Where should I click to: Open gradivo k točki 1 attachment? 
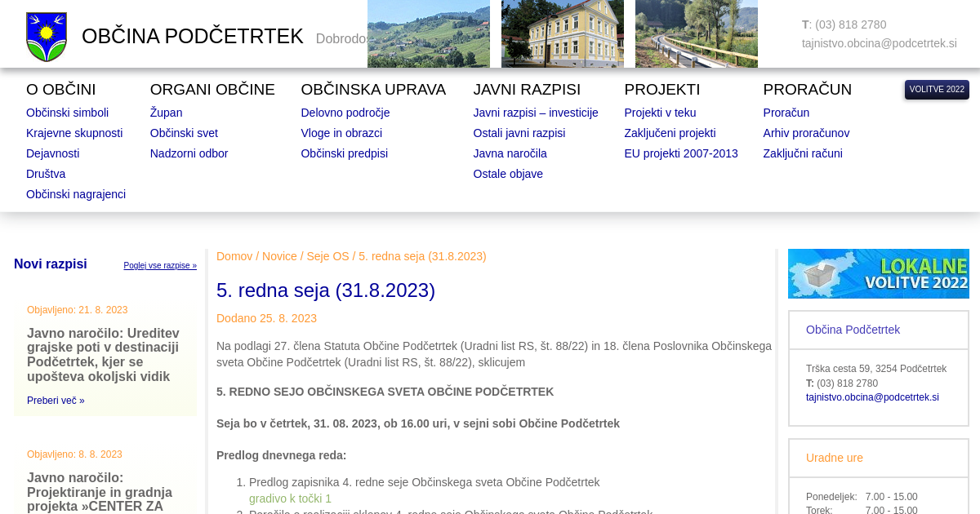click(x=290, y=498)
